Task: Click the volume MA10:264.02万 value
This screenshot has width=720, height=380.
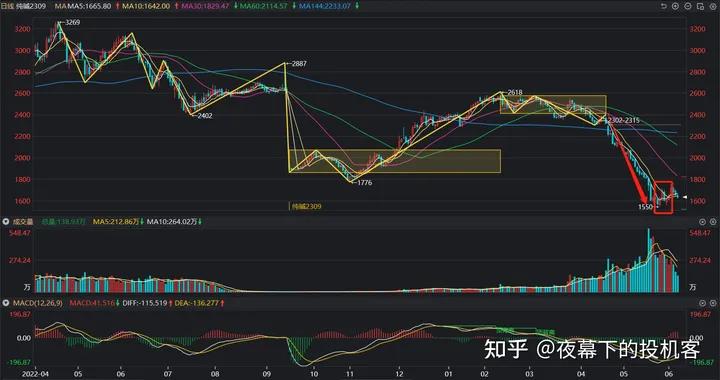Action: (x=172, y=222)
